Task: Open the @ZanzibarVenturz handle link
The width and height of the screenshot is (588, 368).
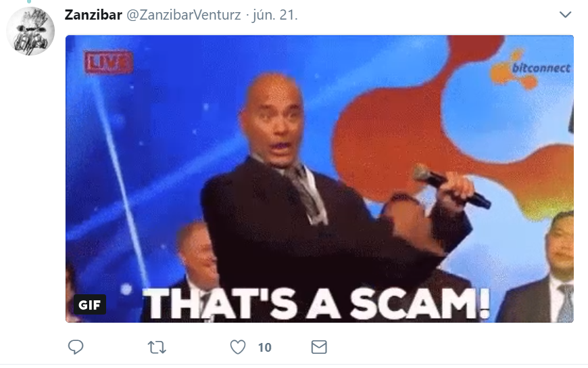Action: (x=184, y=15)
